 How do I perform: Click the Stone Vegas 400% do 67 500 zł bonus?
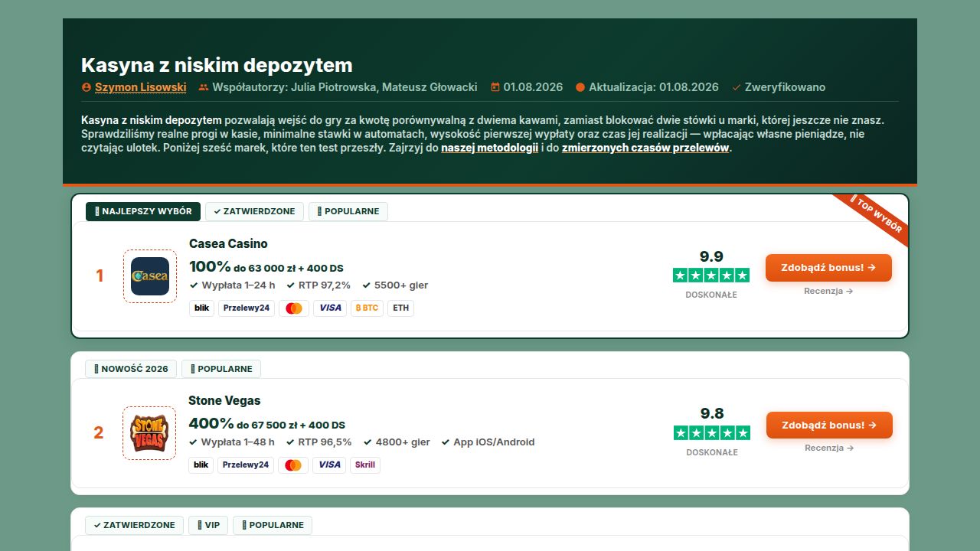tap(266, 424)
